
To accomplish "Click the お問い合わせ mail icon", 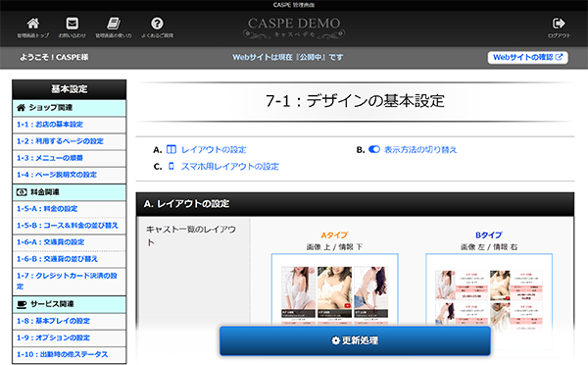I will point(72,24).
